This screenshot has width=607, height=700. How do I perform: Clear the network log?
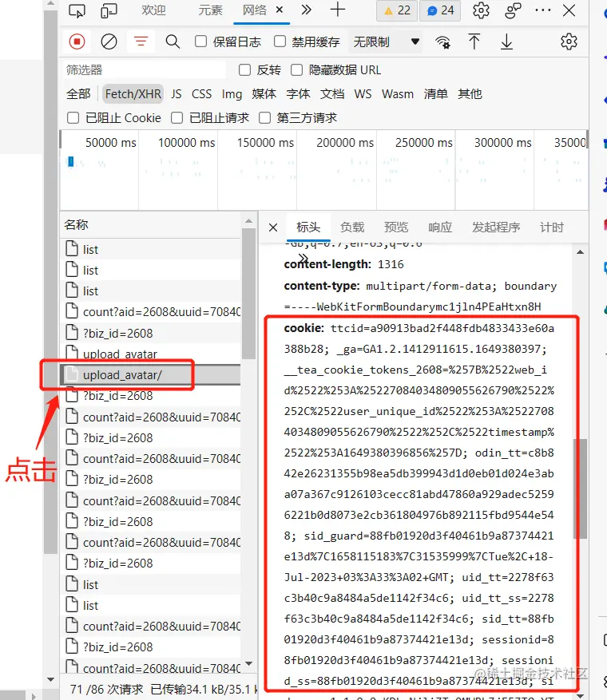[x=109, y=42]
